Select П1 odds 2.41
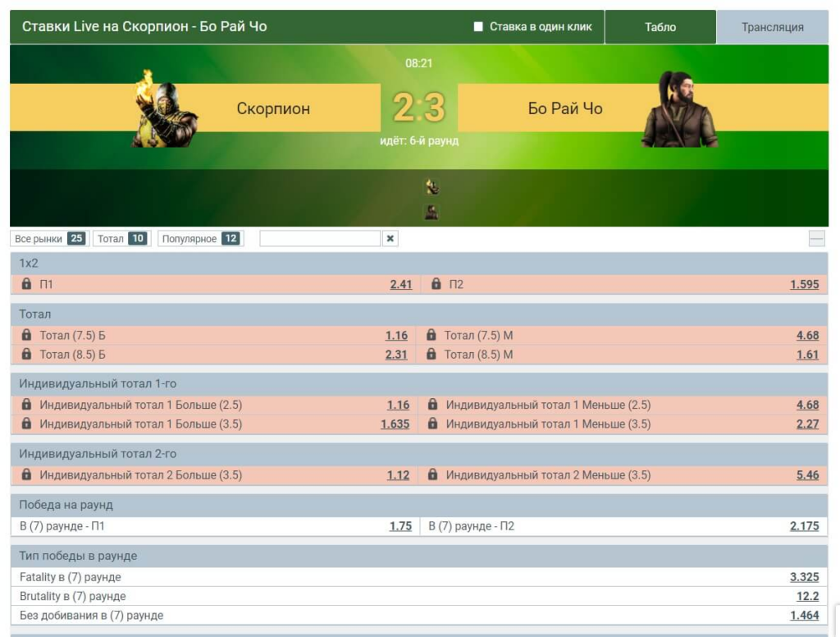The height and width of the screenshot is (637, 840). [400, 285]
